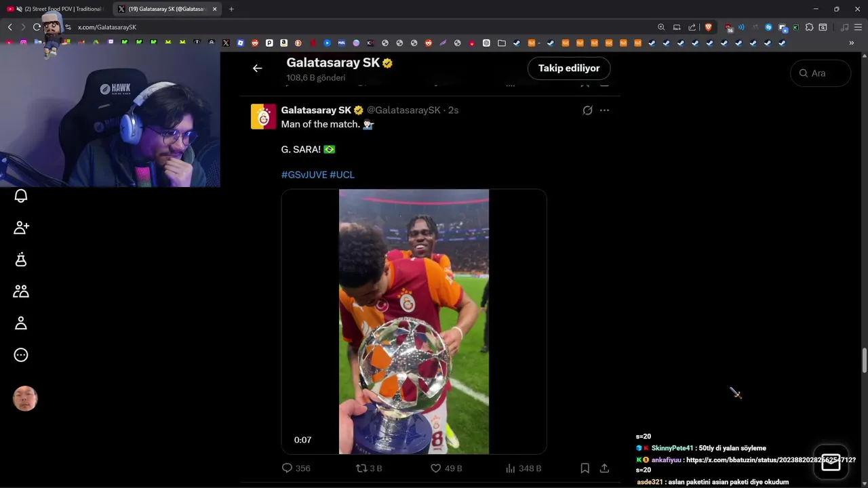Close the Galatasaray SK tab

tap(214, 9)
